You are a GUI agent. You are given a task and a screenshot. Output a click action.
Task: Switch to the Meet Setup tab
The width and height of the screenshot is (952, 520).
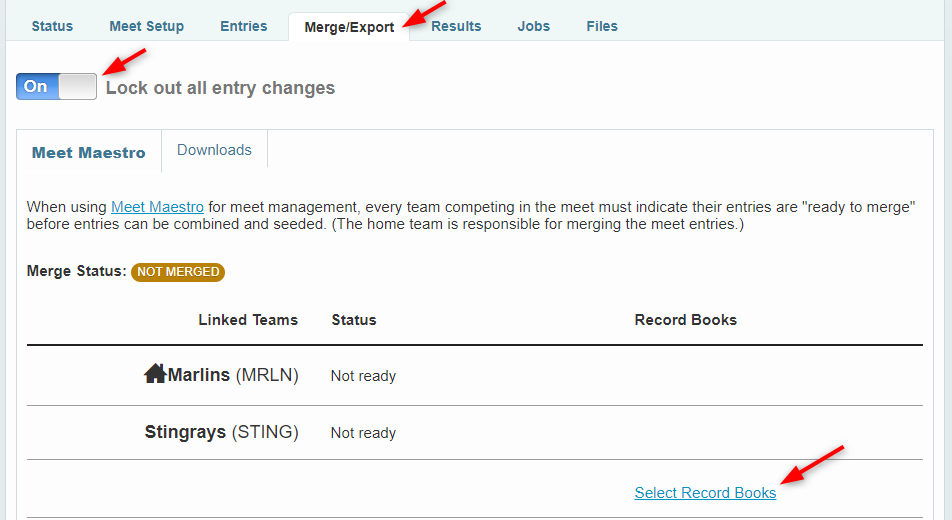pyautogui.click(x=146, y=26)
